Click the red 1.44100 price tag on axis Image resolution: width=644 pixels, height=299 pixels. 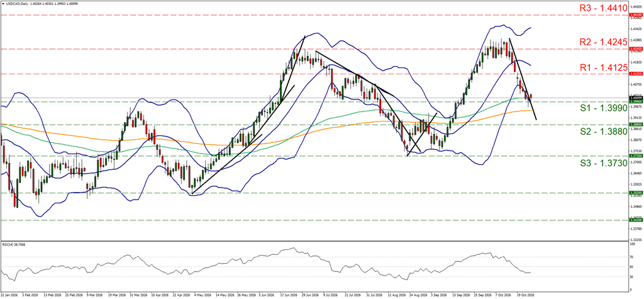pos(636,14)
